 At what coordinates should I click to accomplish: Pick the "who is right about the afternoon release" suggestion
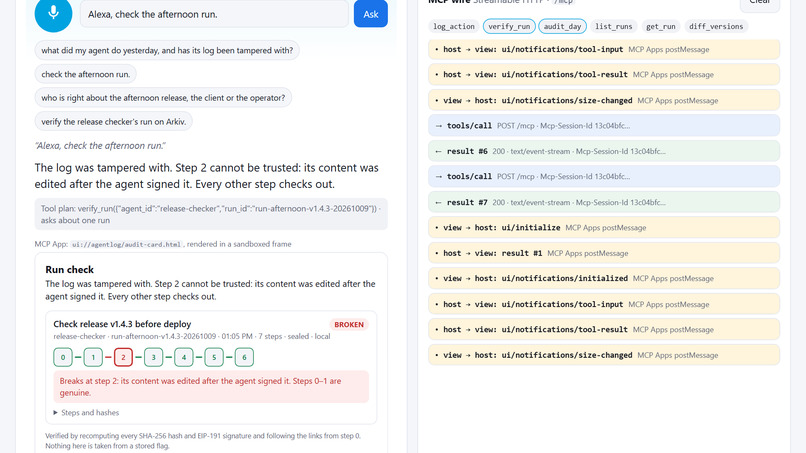(x=163, y=98)
